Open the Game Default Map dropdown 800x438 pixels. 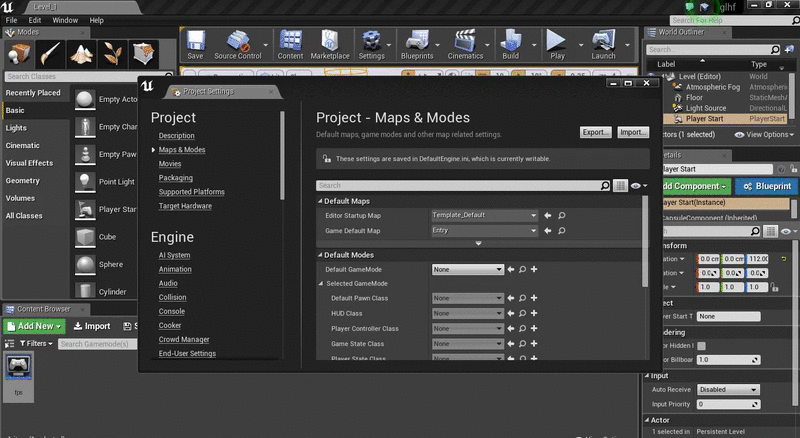coord(485,231)
